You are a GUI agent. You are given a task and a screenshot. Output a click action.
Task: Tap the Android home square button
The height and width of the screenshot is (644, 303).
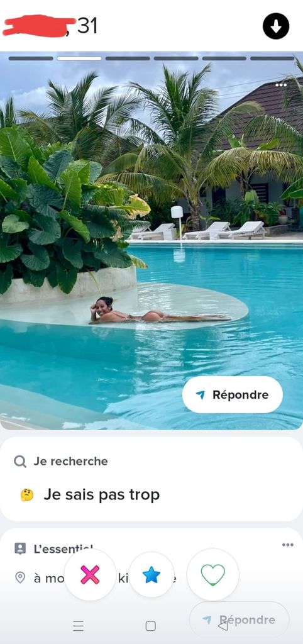(x=151, y=626)
